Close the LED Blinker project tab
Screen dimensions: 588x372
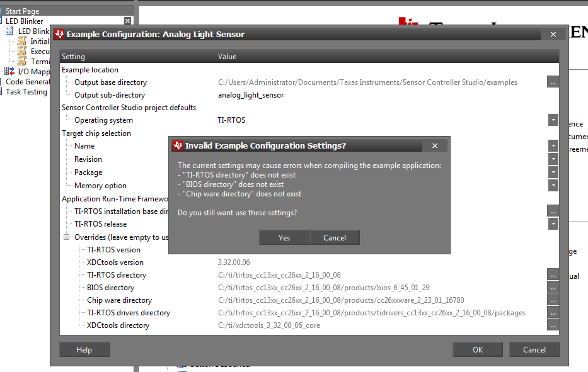point(127,21)
